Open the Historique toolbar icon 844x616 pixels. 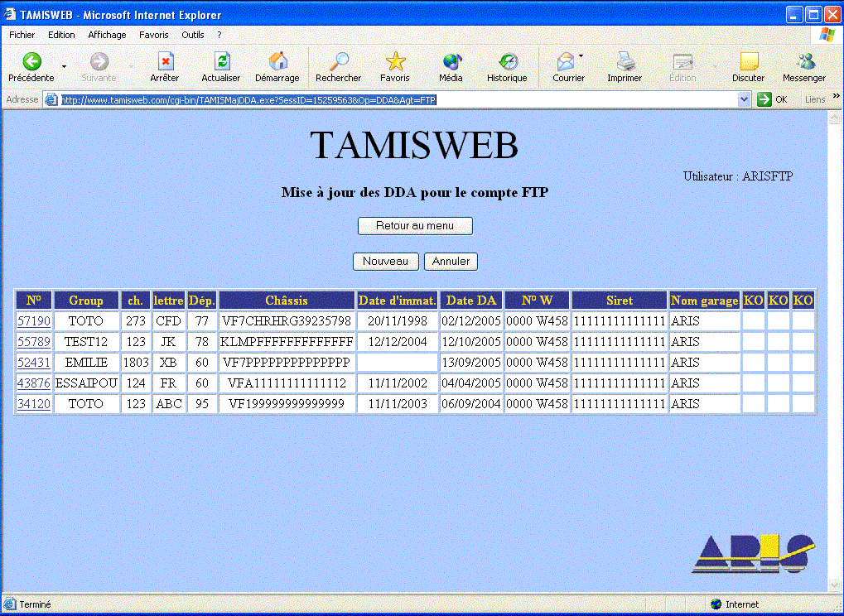click(508, 61)
